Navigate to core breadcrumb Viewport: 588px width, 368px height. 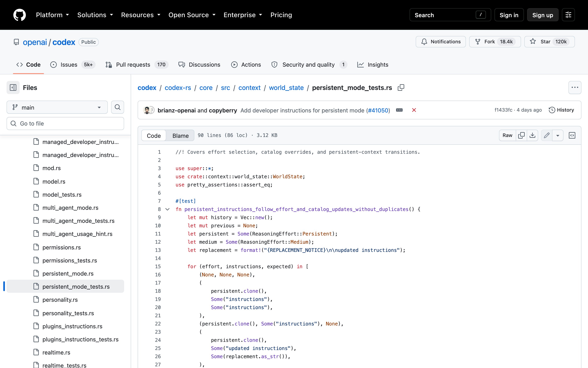coord(206,88)
